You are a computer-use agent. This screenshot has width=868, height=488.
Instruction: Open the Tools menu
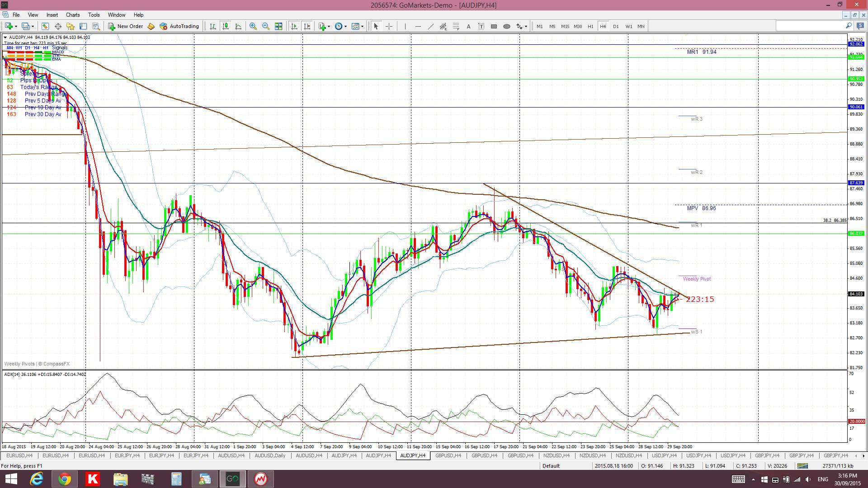pyautogui.click(x=94, y=15)
